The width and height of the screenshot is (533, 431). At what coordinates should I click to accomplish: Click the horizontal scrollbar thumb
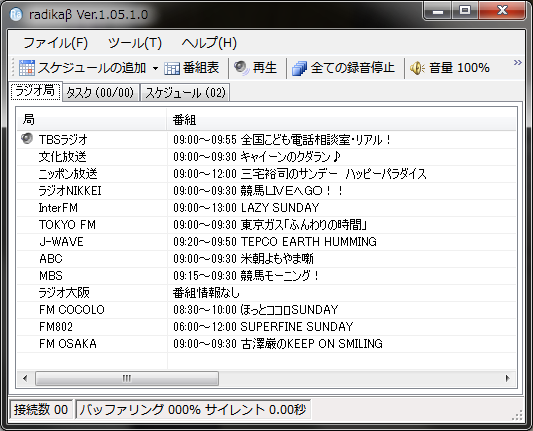pos(127,378)
